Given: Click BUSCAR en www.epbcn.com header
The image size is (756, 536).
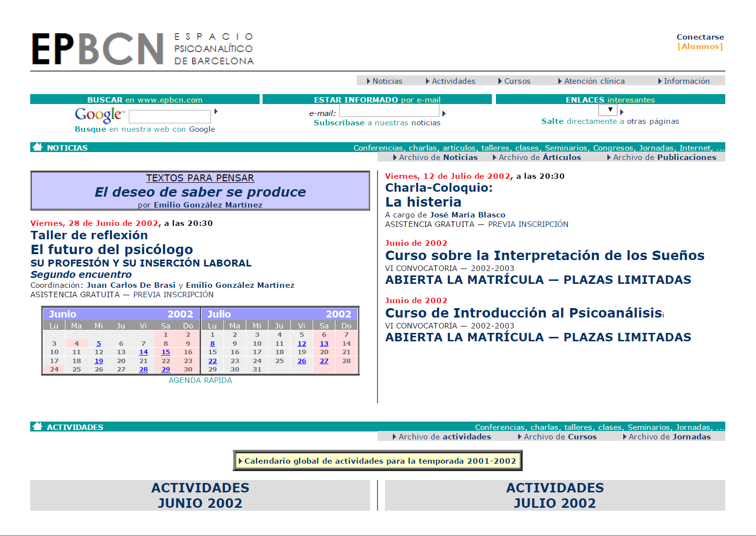Looking at the screenshot, I should click(145, 100).
